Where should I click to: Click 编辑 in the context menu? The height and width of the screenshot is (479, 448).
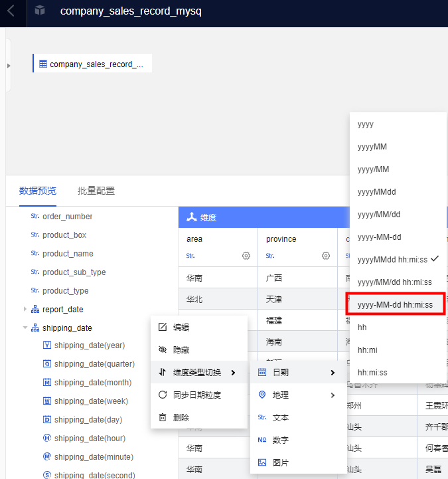pyautogui.click(x=181, y=327)
